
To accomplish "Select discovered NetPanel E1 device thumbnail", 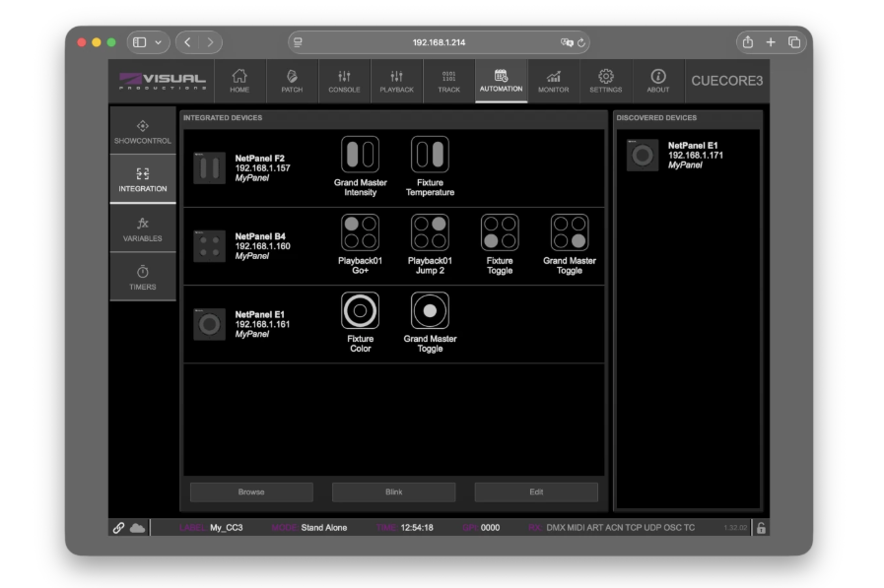I will click(643, 156).
